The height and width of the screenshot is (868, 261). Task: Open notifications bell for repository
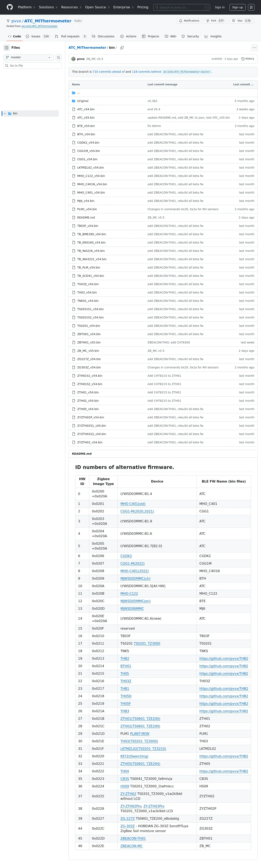point(189,21)
